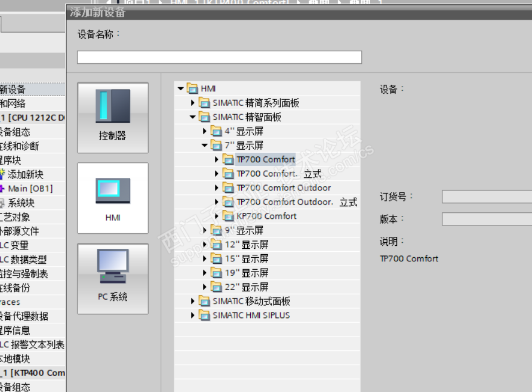Click folder icon of SIMATIC 移动式面板
Screen dimensions: 532x392
point(204,301)
